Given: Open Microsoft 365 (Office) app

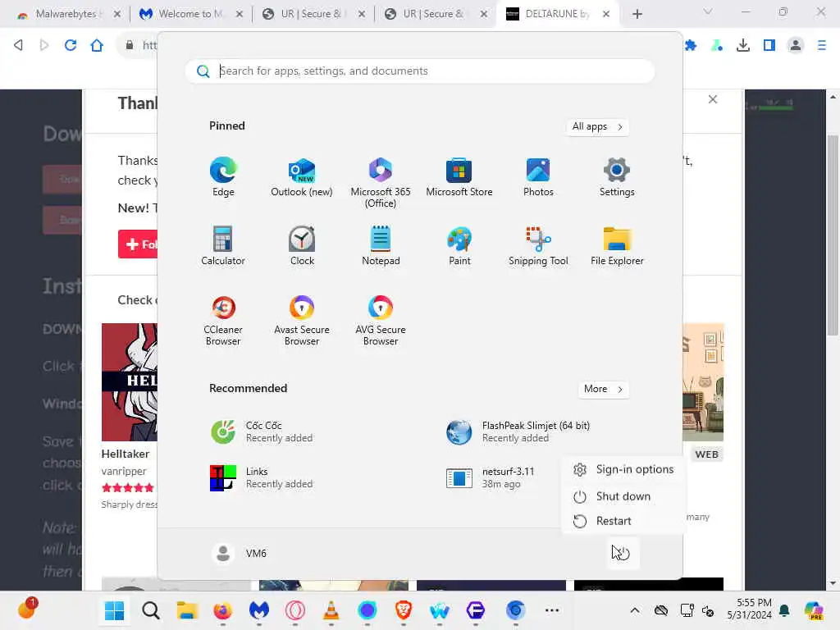Looking at the screenshot, I should click(x=381, y=183).
